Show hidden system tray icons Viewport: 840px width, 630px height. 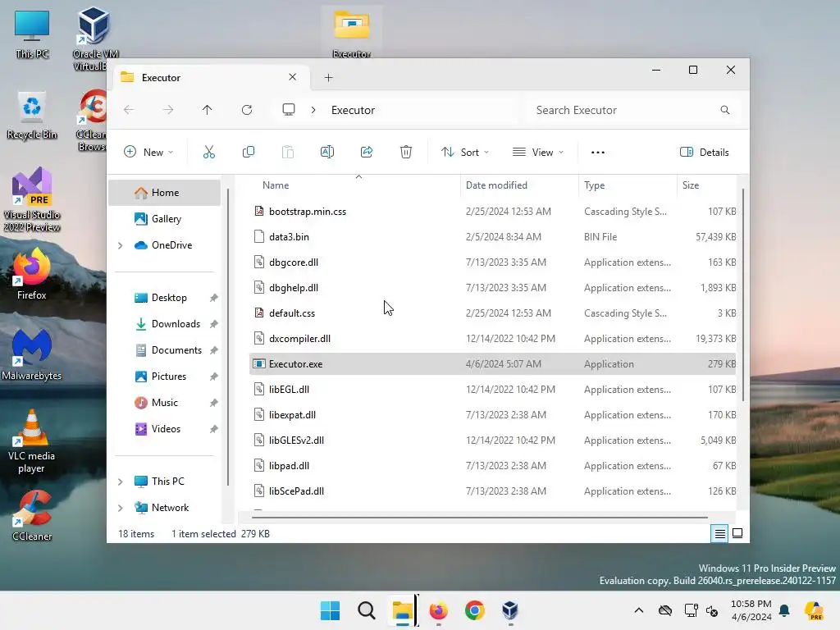click(638, 610)
